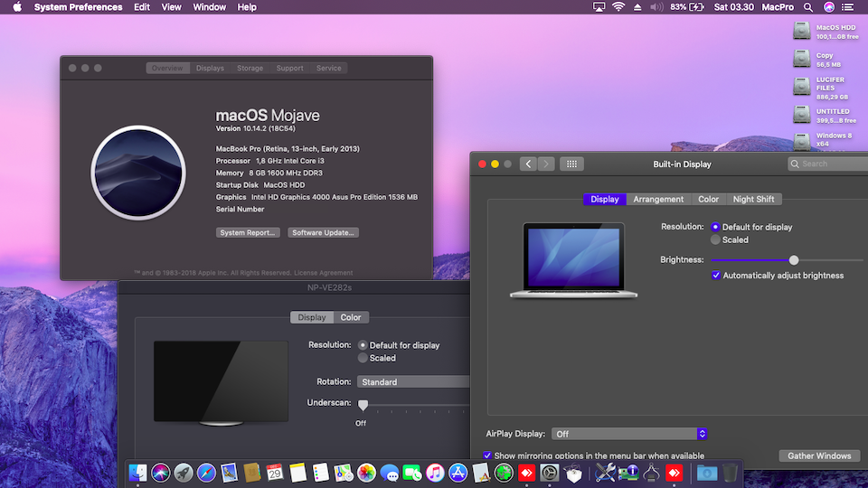The image size is (868, 488).
Task: Click the Software Update button
Action: (x=323, y=232)
